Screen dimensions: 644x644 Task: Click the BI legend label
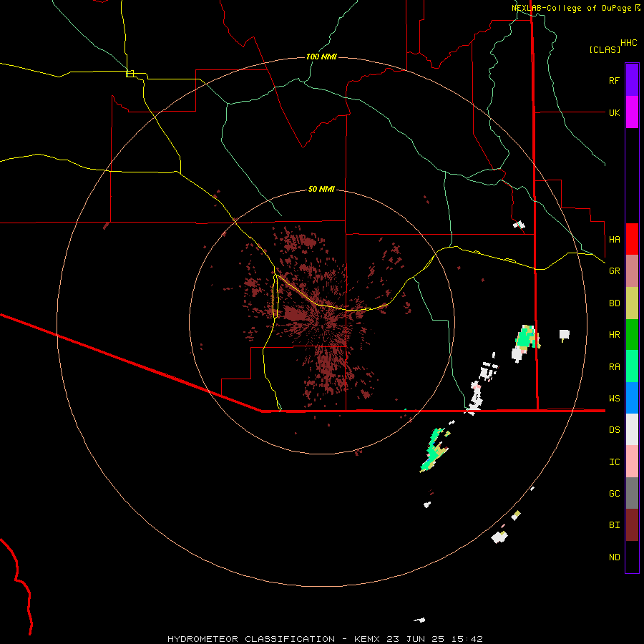pyautogui.click(x=614, y=525)
